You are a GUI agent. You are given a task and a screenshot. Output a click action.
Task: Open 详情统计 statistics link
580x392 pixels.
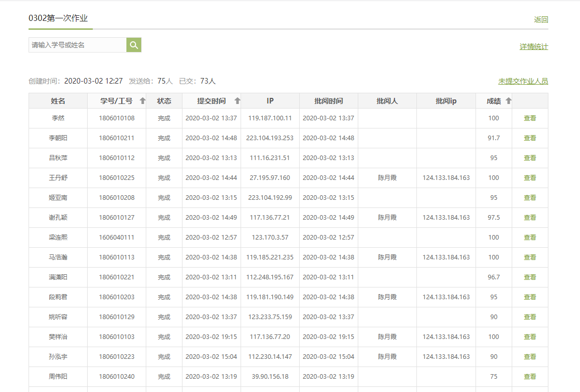pyautogui.click(x=534, y=47)
